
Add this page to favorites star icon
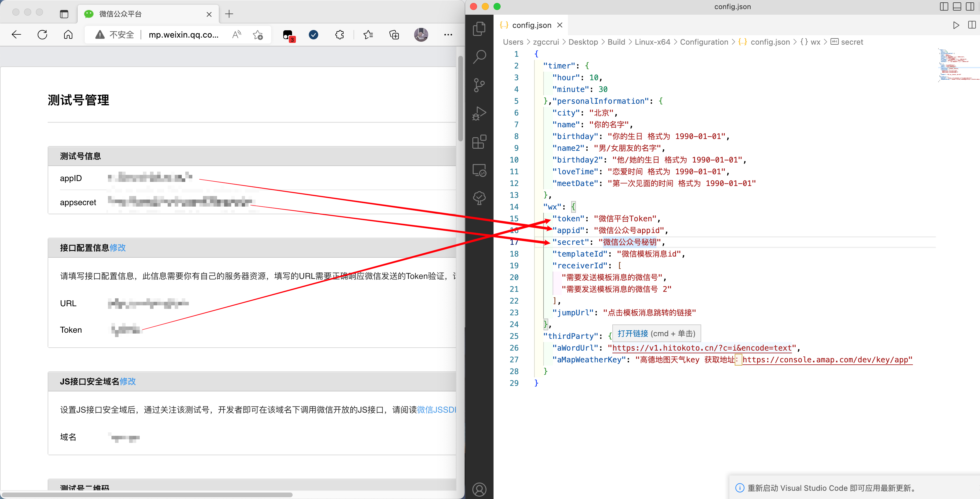tap(258, 35)
